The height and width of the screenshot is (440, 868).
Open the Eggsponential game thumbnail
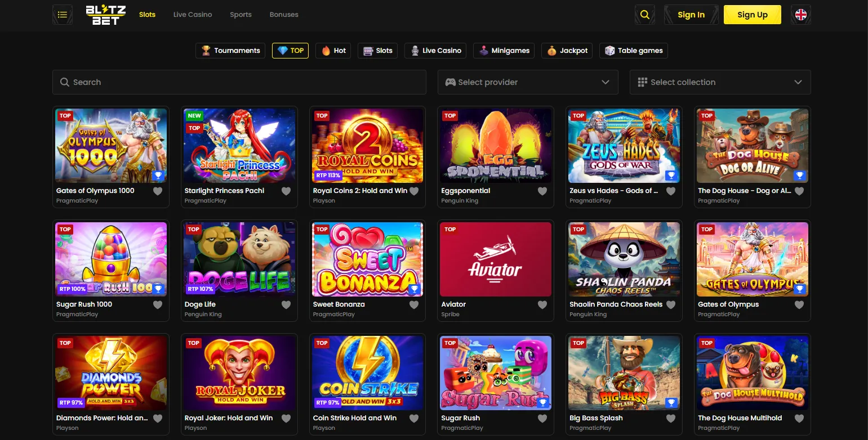[x=495, y=146]
